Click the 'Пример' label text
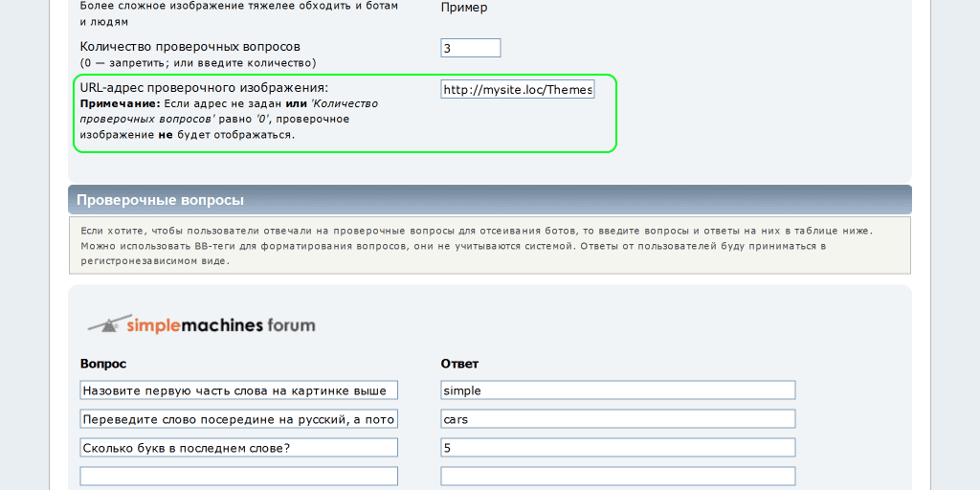The height and width of the screenshot is (490, 980). (464, 8)
